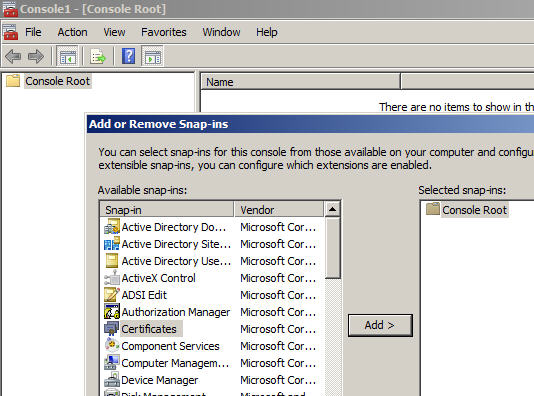
Task: Click the Authorization Manager snap-in icon
Action: (112, 312)
